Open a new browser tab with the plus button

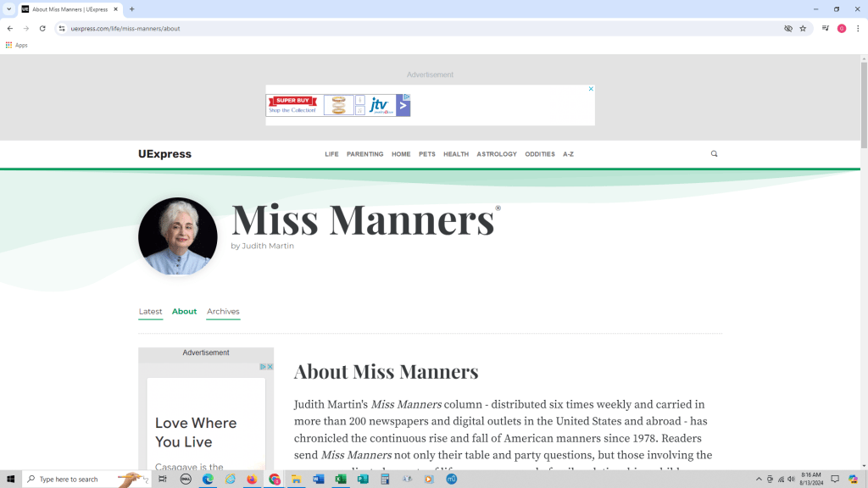click(x=131, y=9)
